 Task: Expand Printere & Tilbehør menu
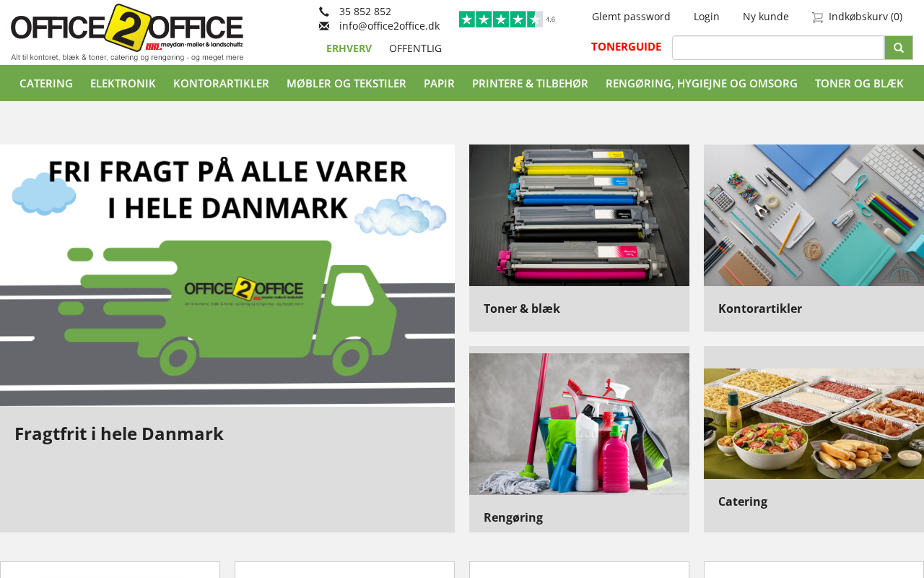point(530,83)
